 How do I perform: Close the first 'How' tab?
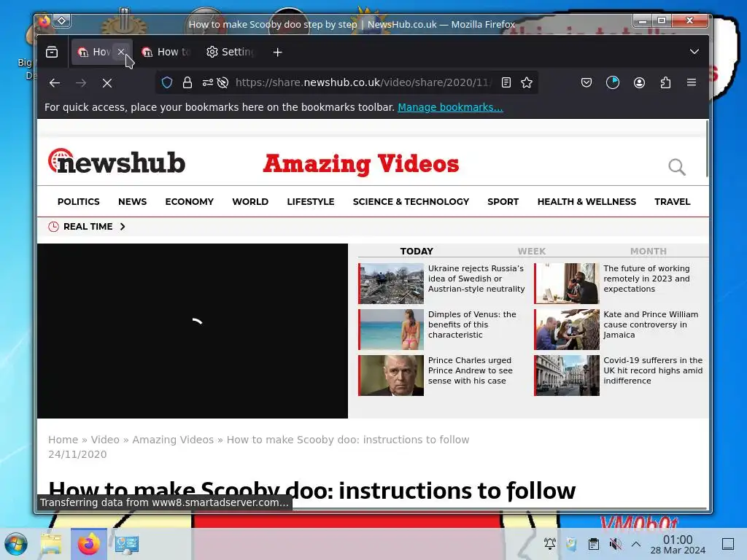[121, 52]
